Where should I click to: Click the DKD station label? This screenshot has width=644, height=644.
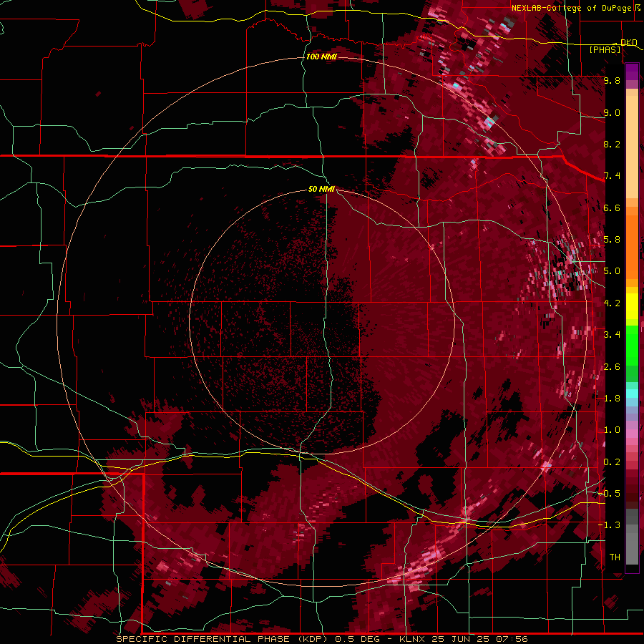click(629, 42)
